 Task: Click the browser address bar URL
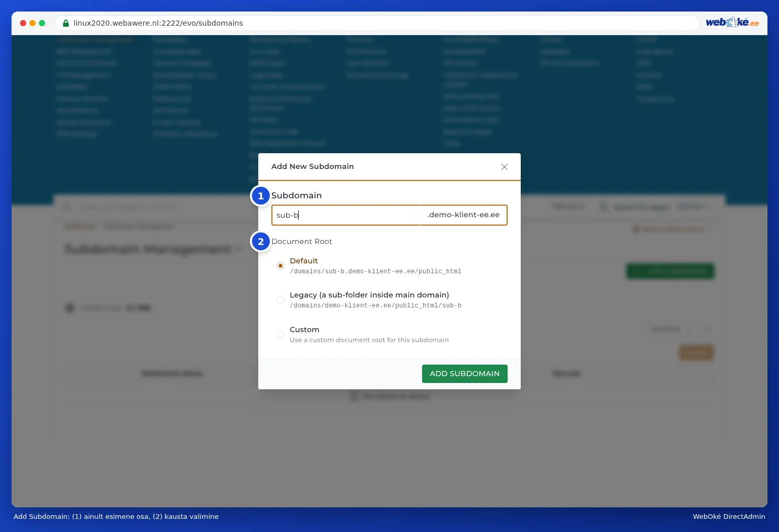point(158,23)
